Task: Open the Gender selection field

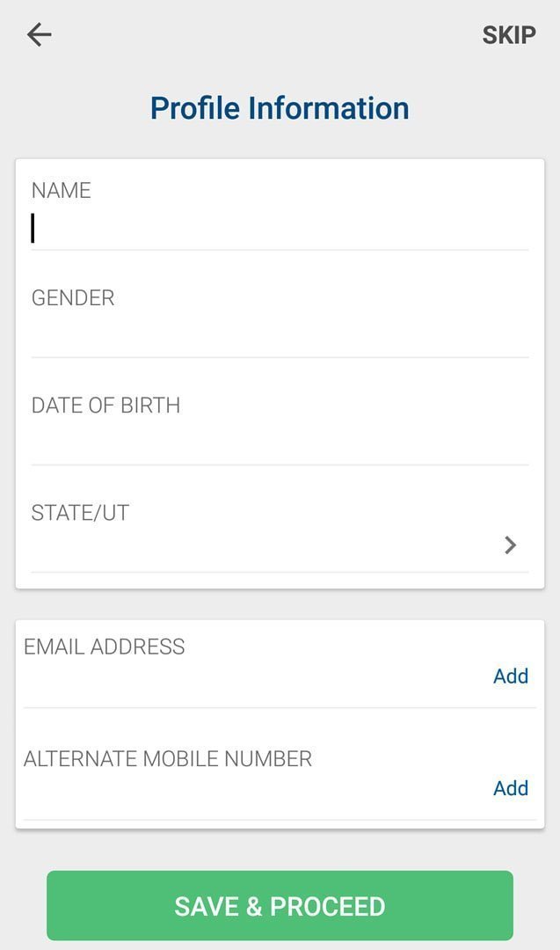Action: pyautogui.click(x=280, y=336)
